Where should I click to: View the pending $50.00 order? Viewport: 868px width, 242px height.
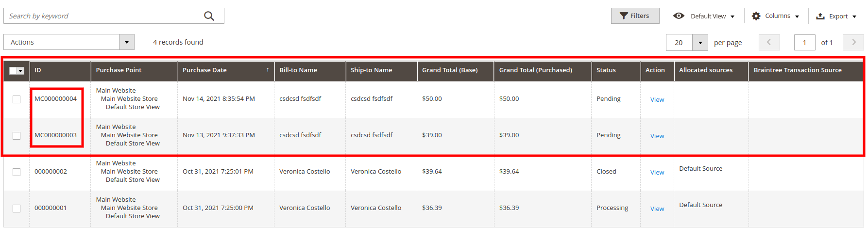657,100
